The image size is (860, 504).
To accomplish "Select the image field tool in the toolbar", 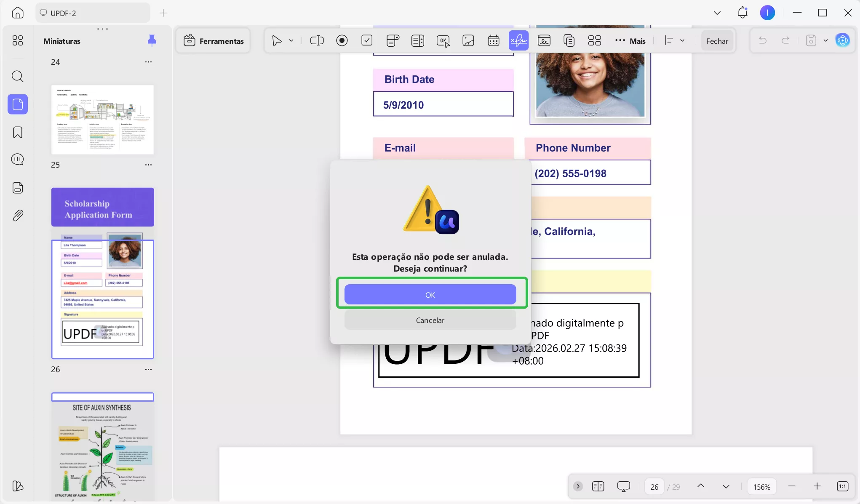I will (468, 40).
